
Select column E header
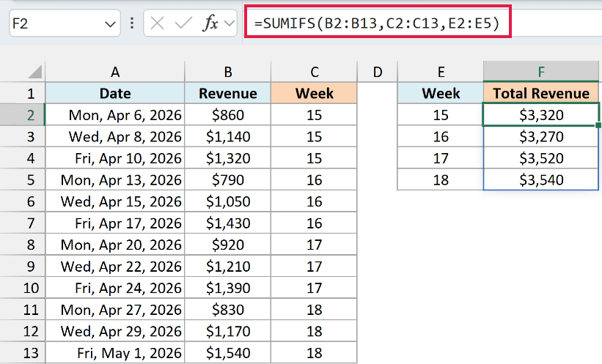pos(441,72)
